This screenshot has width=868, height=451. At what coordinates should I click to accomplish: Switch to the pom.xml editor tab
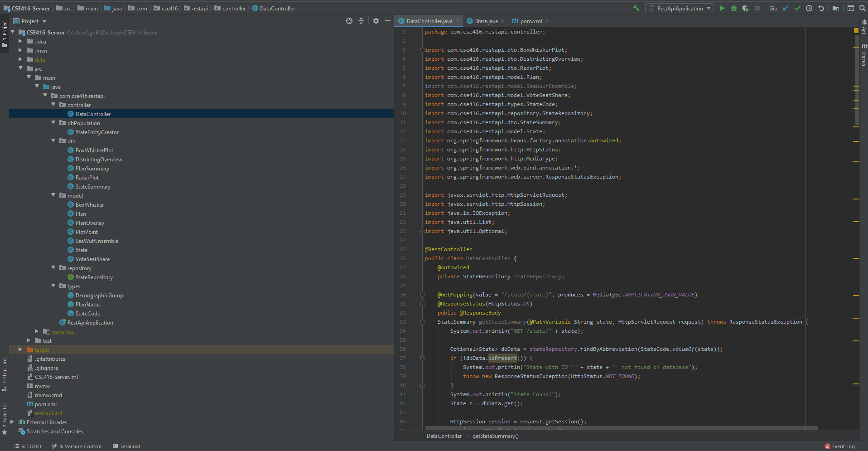tap(530, 21)
